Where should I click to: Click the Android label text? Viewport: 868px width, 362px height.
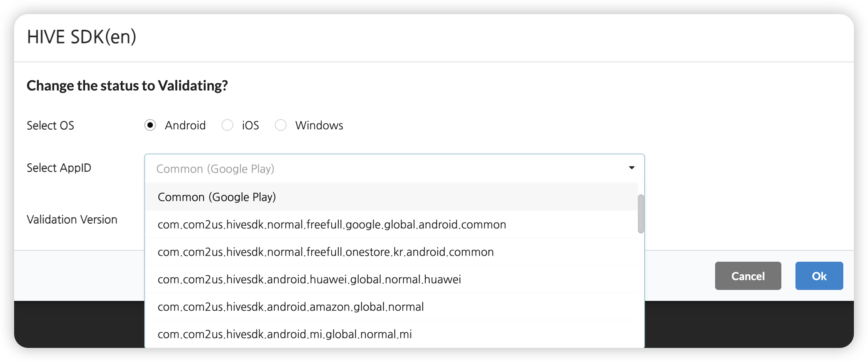click(185, 125)
